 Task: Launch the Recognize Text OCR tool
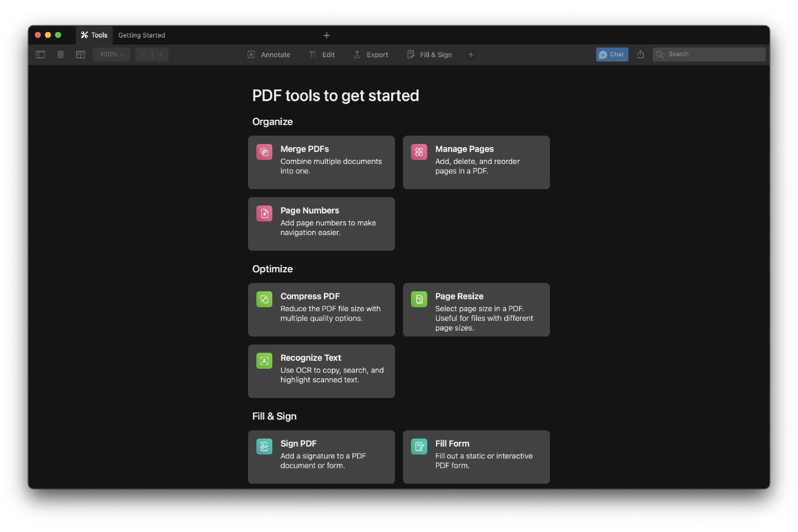click(x=321, y=371)
